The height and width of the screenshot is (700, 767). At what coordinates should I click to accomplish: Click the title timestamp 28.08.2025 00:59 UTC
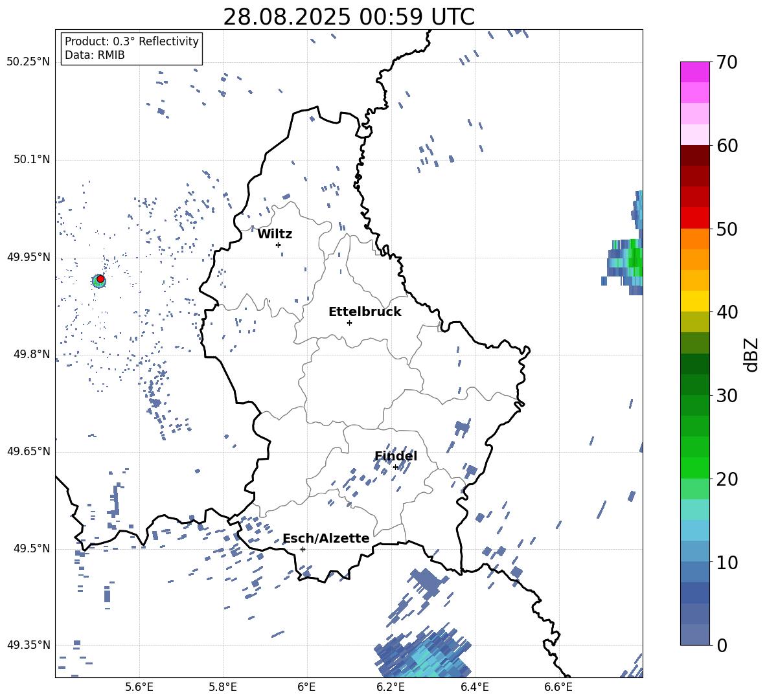point(349,17)
